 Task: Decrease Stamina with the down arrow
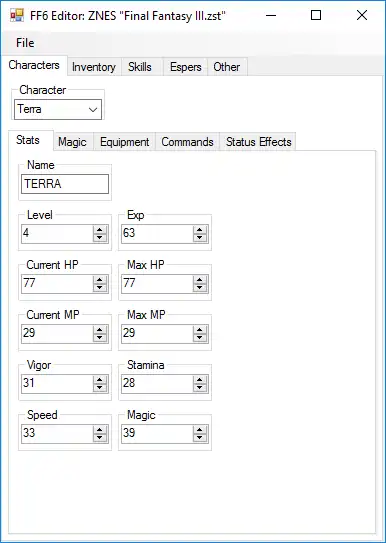200,388
